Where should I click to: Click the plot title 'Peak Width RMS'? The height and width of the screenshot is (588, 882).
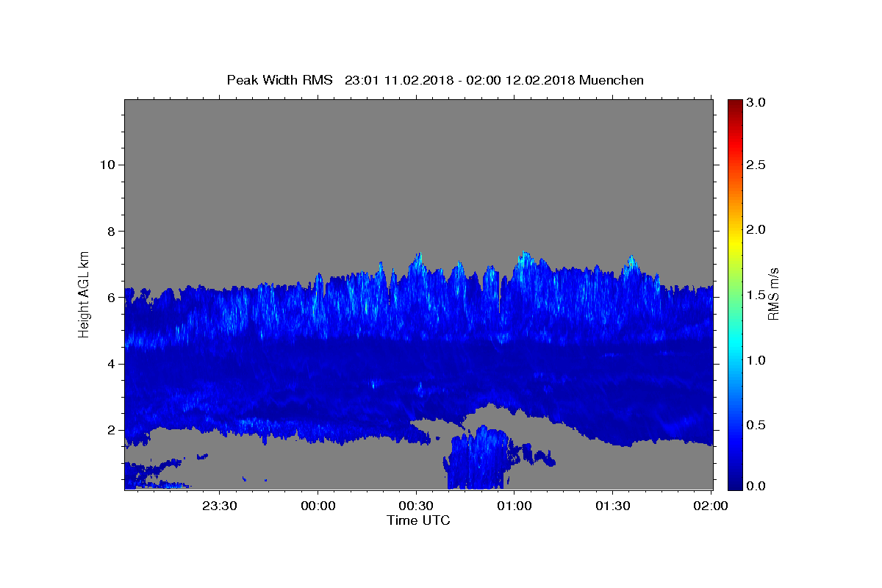click(x=279, y=80)
